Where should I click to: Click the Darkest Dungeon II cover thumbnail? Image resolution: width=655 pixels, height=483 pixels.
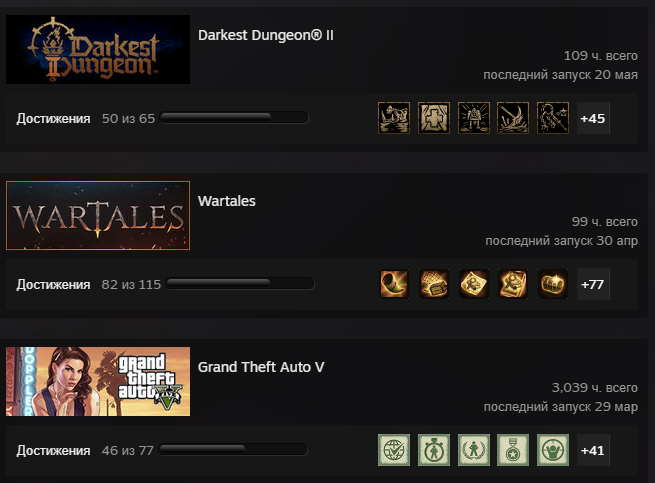tap(98, 49)
